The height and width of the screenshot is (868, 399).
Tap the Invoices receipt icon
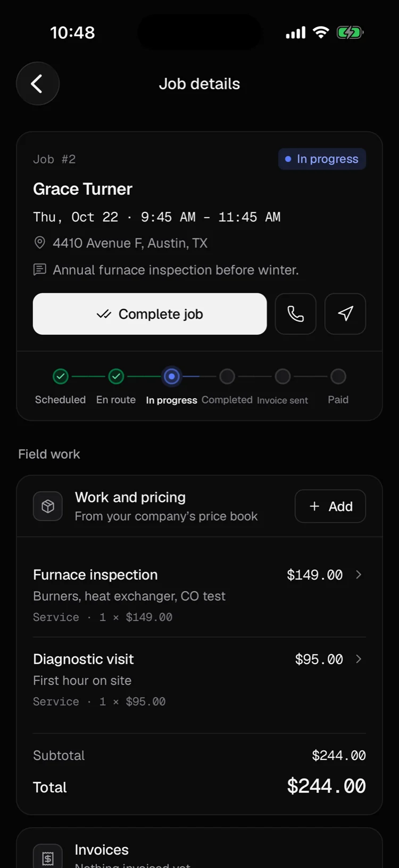pos(48,858)
